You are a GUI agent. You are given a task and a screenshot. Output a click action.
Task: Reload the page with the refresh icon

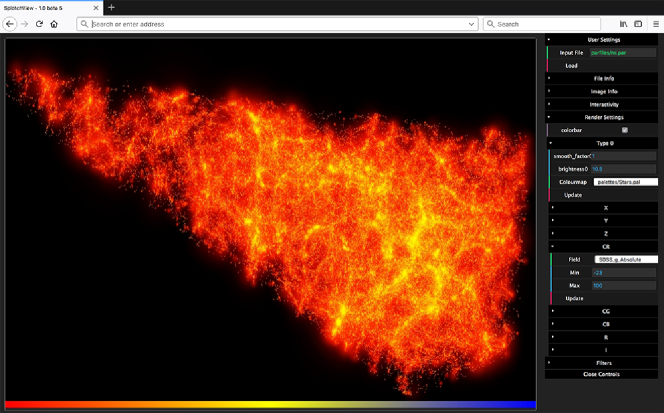(x=39, y=24)
